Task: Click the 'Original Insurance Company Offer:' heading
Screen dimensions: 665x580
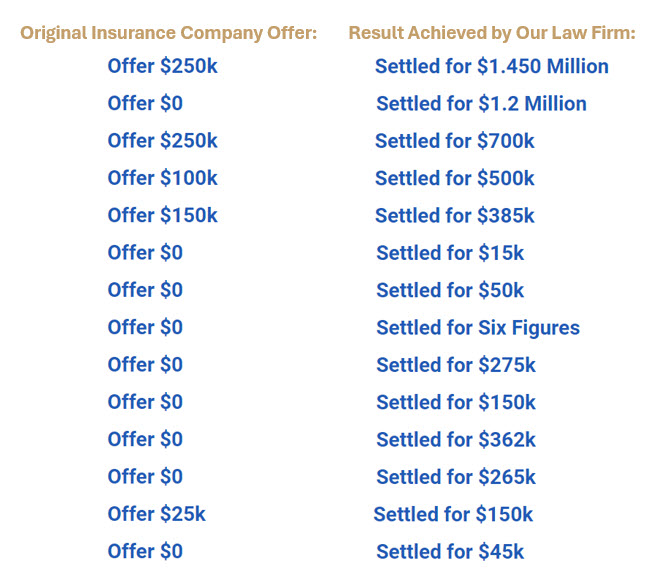Action: pos(169,33)
